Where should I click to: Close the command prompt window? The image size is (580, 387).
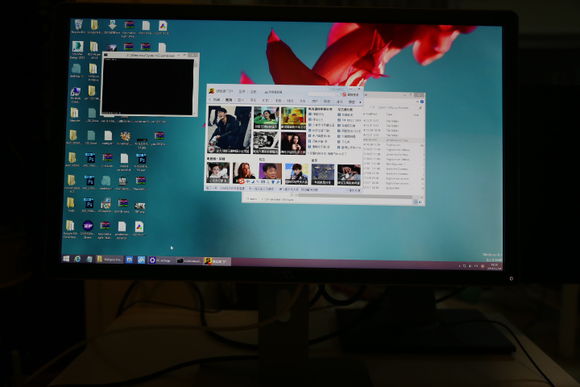coord(195,55)
